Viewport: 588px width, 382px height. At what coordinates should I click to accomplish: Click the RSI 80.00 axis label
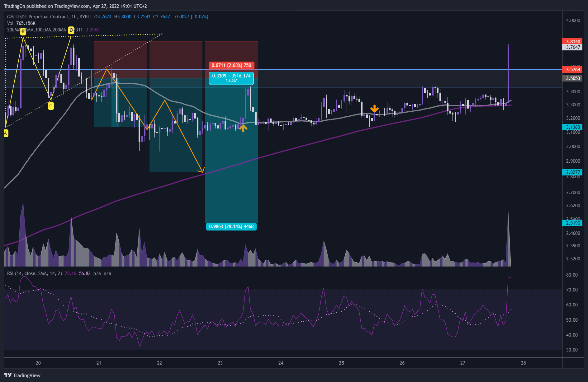(572, 275)
